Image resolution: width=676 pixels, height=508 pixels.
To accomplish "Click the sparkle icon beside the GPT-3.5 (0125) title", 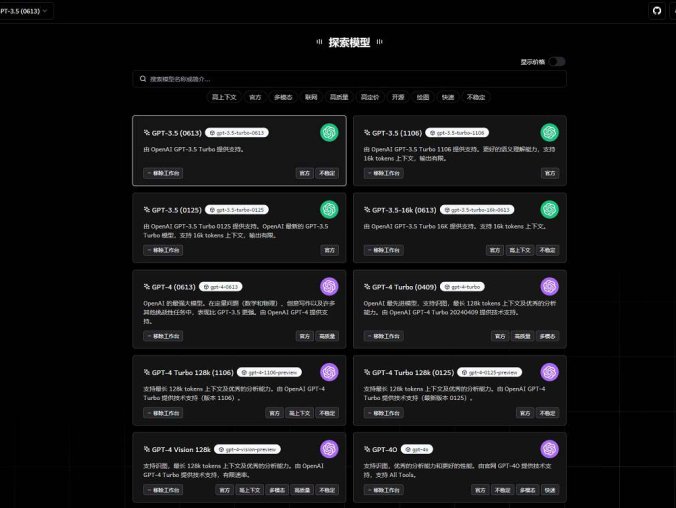I will [147, 210].
